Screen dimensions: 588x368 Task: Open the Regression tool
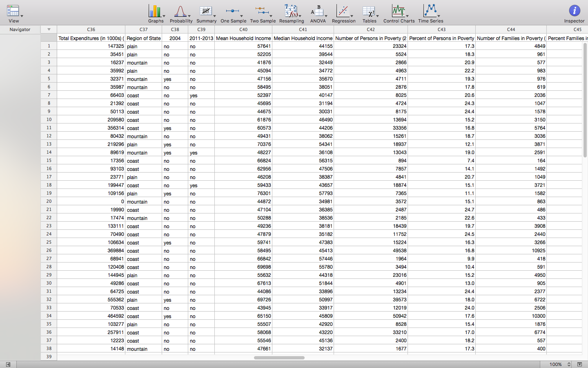coord(343,13)
